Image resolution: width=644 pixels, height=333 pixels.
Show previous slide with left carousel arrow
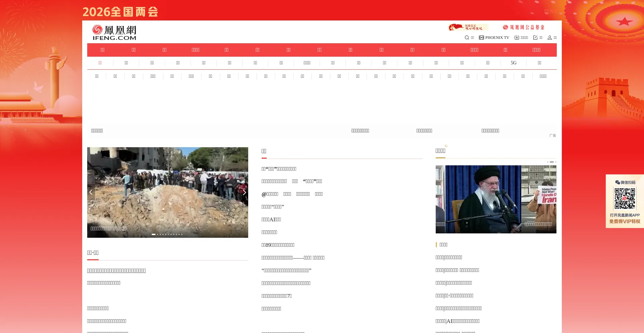(x=91, y=192)
